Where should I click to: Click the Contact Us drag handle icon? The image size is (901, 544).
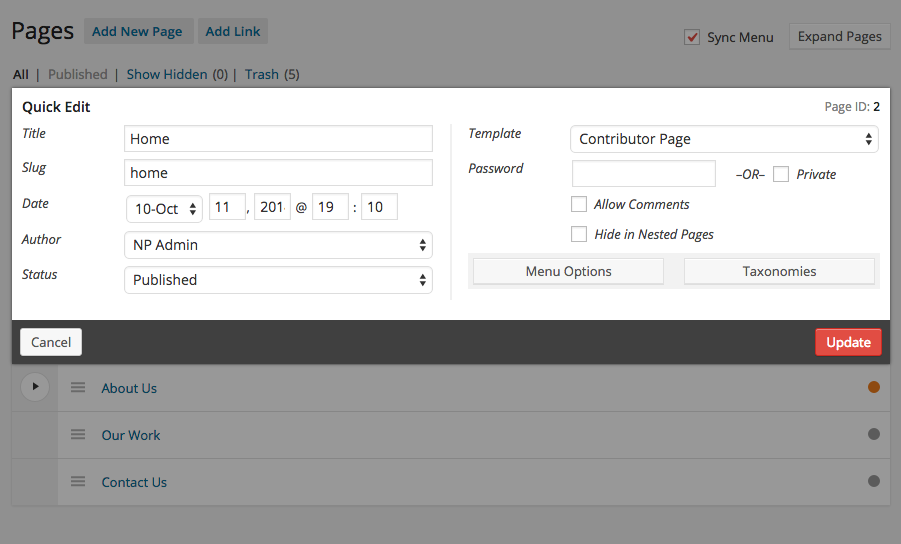point(78,481)
